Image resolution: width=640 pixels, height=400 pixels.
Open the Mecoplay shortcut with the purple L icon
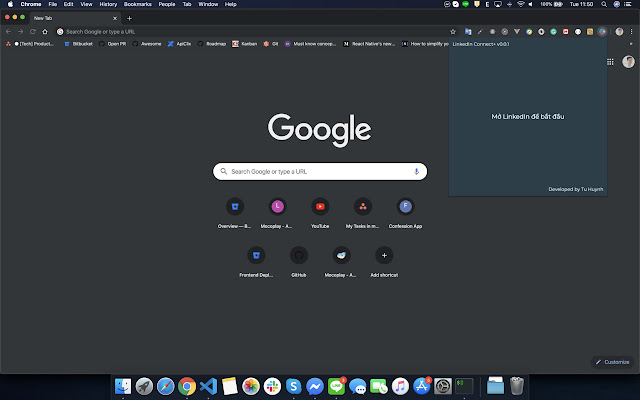pyautogui.click(x=277, y=213)
